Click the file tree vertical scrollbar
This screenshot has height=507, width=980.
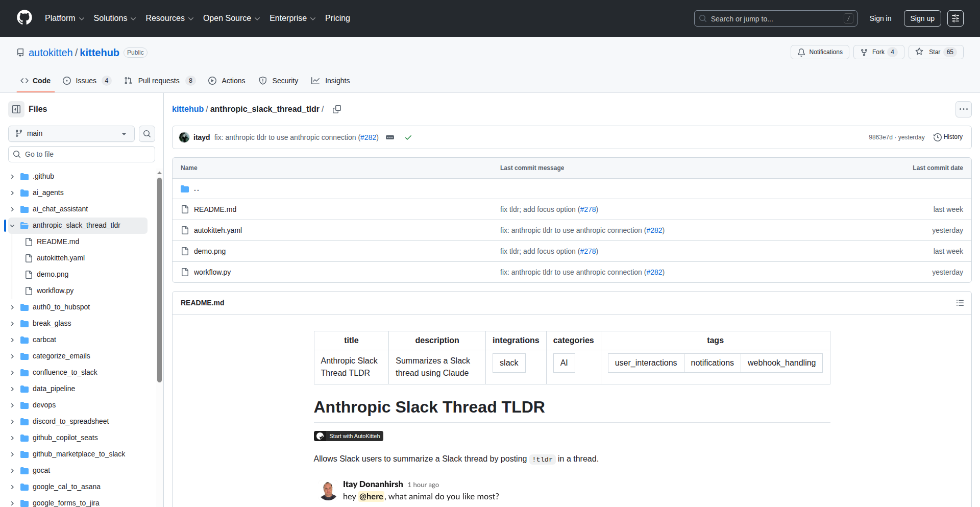(159, 280)
